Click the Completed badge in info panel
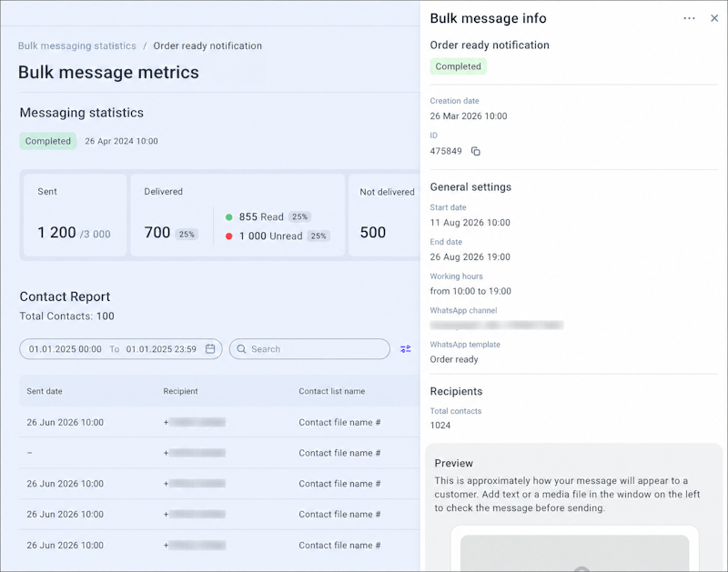728x572 pixels. 459,66
